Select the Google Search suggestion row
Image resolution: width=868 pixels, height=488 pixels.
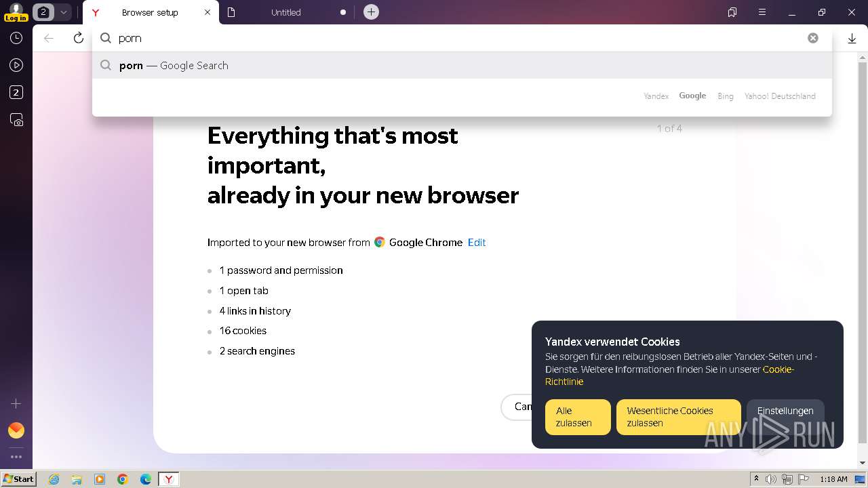tap(461, 66)
